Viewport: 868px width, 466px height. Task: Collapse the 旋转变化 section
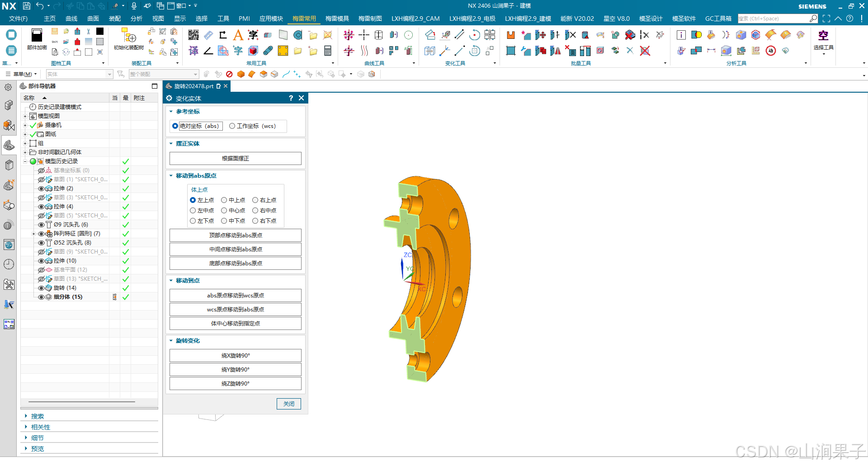click(171, 340)
